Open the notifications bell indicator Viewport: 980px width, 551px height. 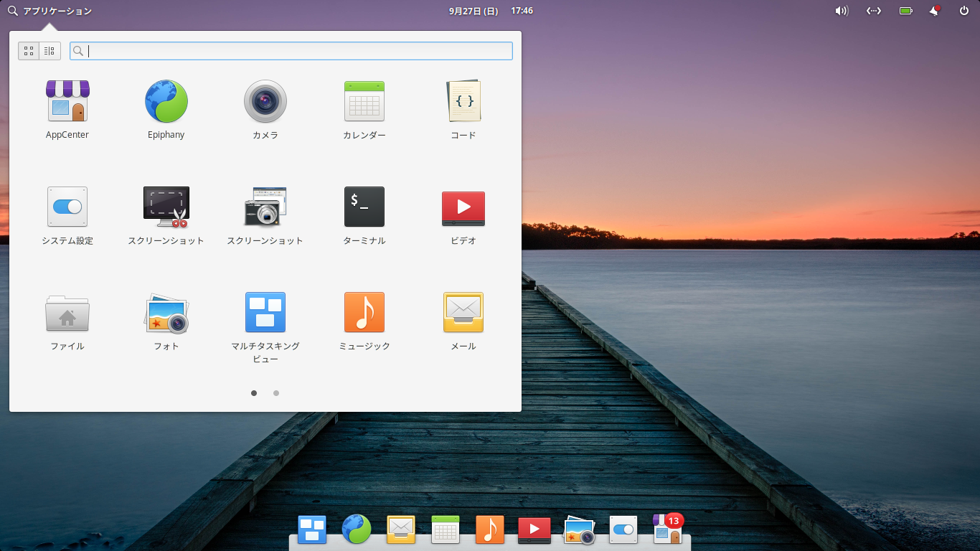click(x=935, y=11)
